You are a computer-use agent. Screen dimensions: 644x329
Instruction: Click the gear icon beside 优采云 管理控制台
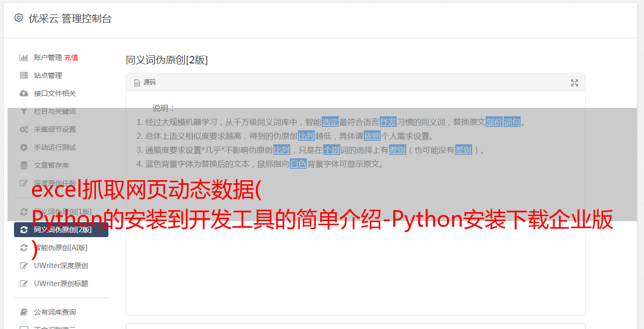(18, 18)
